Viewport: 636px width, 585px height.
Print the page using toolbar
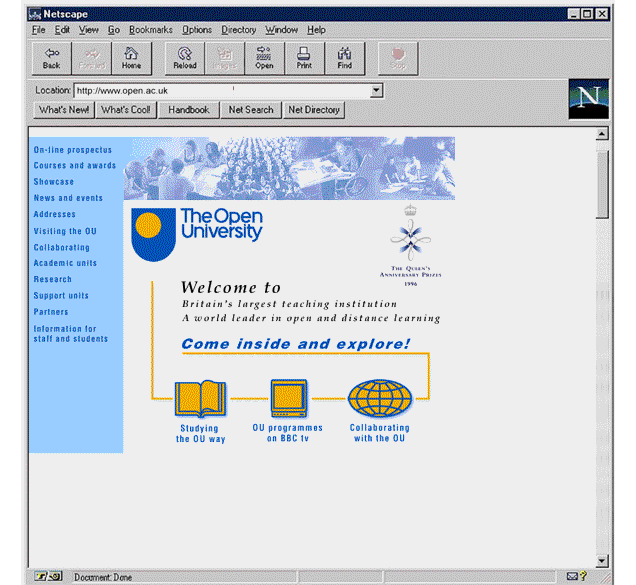[x=304, y=59]
